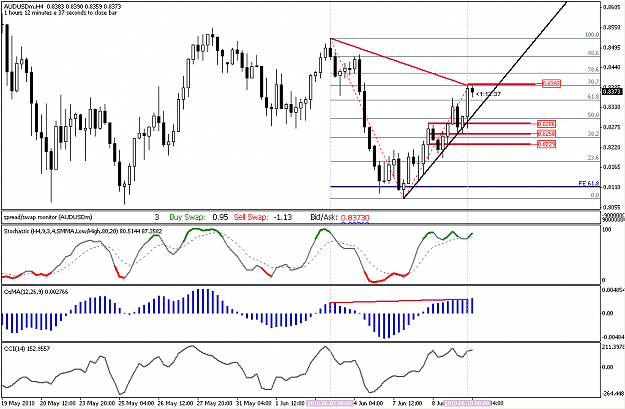This screenshot has height=409, width=625.
Task: Click the Stochastic indicator title
Action: pyautogui.click(x=83, y=231)
